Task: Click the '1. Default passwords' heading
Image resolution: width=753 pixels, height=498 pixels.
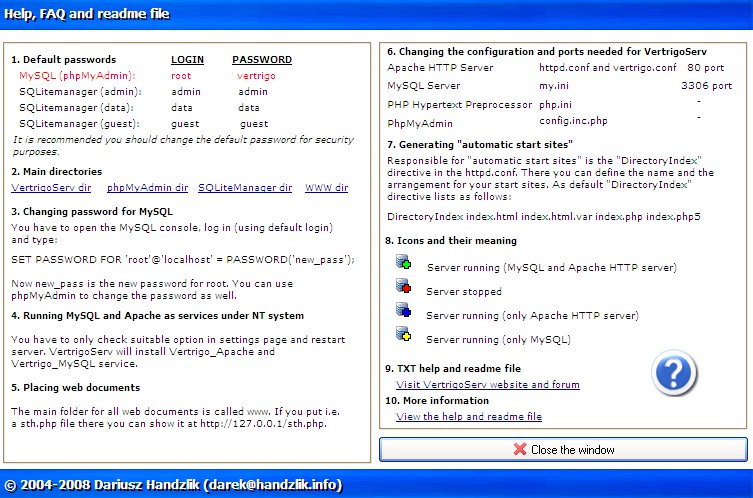Action: 64,60
